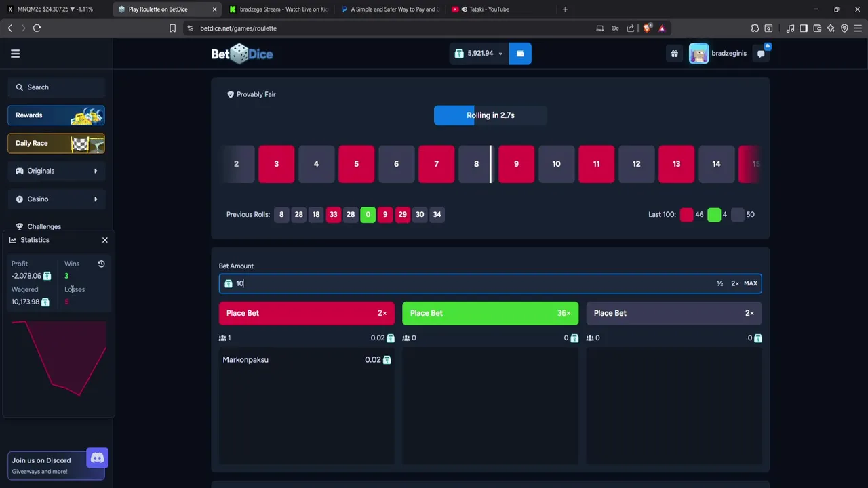Open the browser main menu

tap(859, 28)
